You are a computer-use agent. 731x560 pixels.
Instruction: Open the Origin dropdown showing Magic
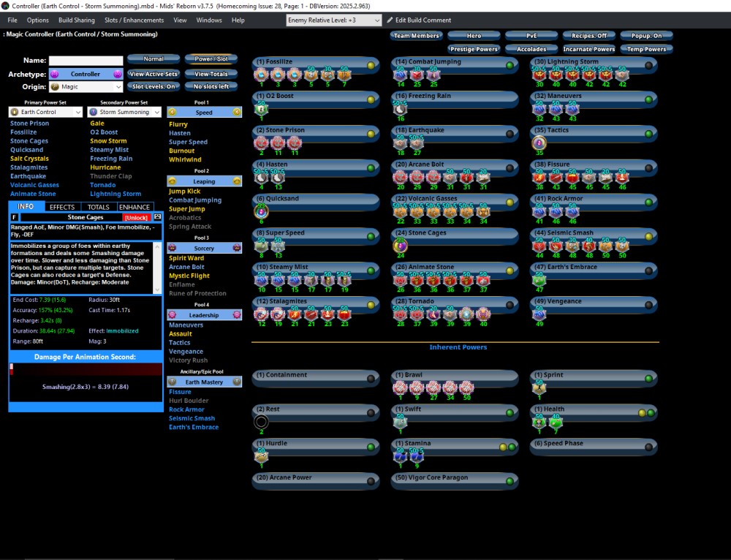pos(85,87)
